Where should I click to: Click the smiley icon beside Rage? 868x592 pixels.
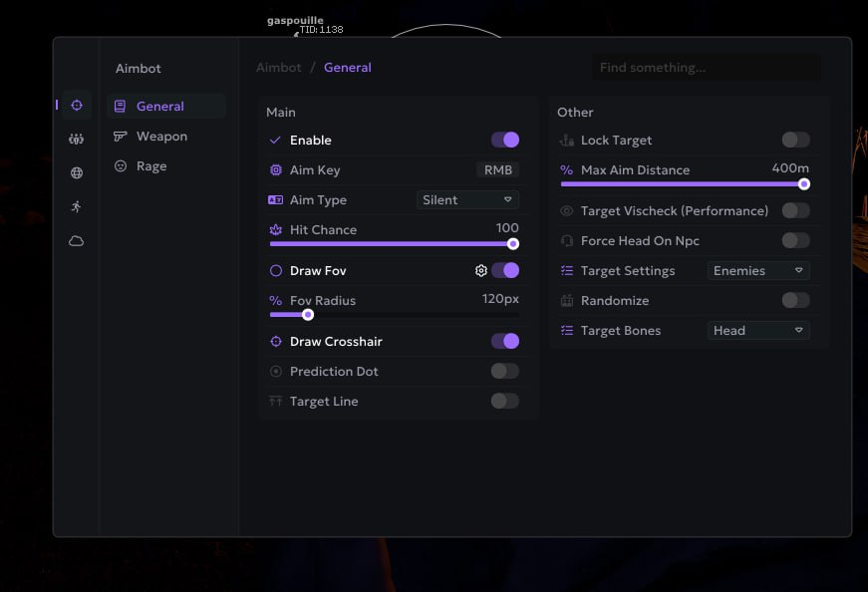[x=121, y=166]
